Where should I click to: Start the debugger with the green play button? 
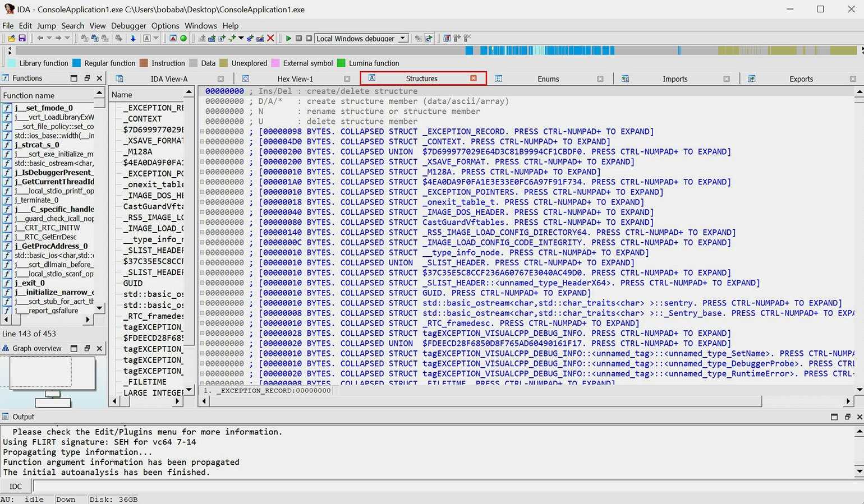pos(288,38)
